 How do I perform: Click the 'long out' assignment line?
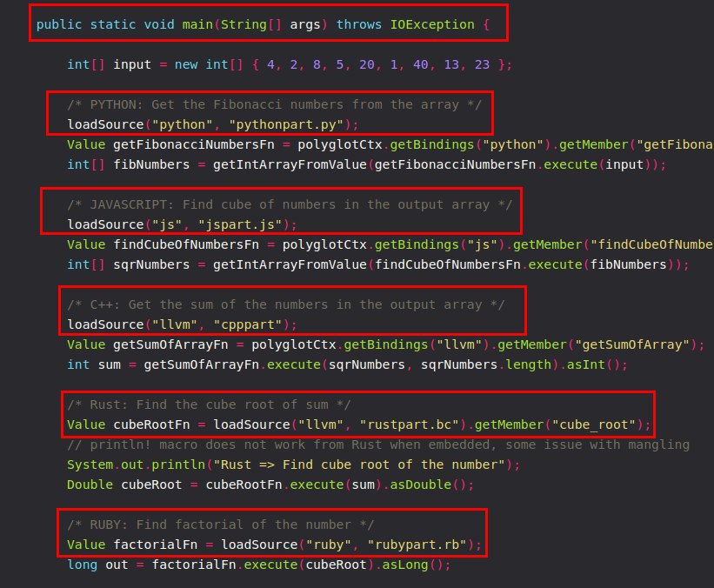pyautogui.click(x=259, y=565)
